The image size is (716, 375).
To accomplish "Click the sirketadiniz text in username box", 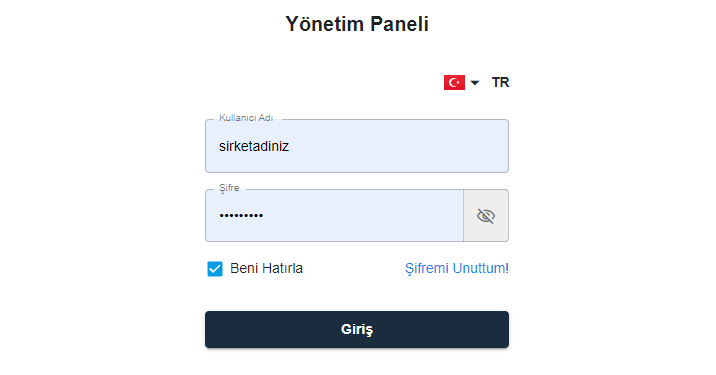I will tap(254, 146).
